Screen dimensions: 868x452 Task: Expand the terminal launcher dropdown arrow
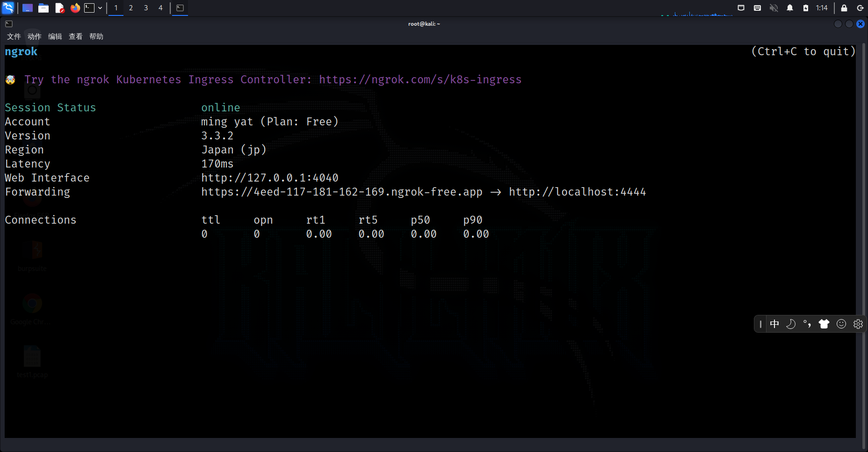pyautogui.click(x=100, y=8)
